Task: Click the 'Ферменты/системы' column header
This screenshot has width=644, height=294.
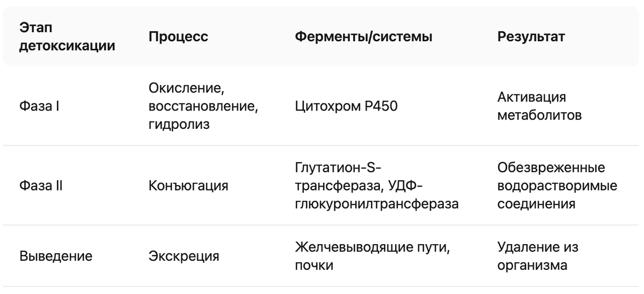Action: pos(364,36)
